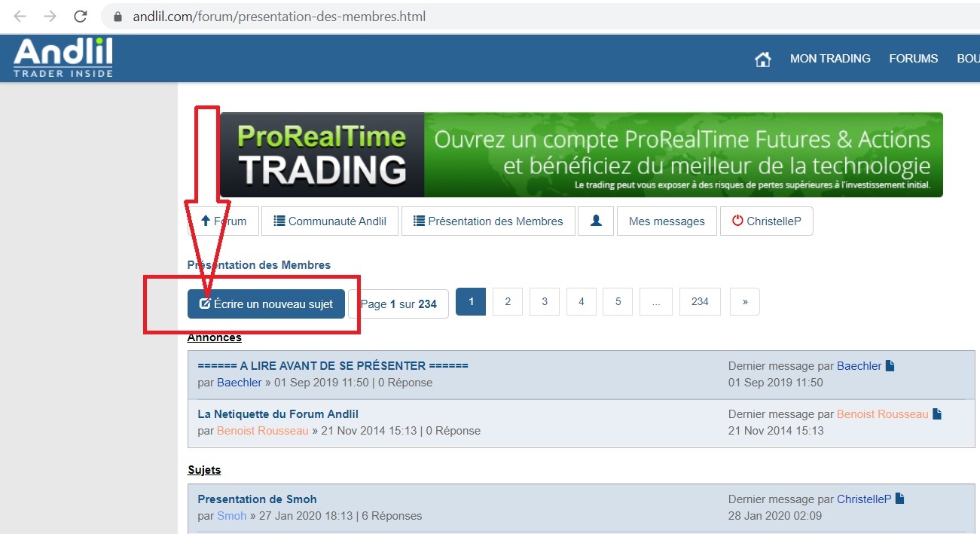
Task: Go back with browser back arrow
Action: [20, 16]
